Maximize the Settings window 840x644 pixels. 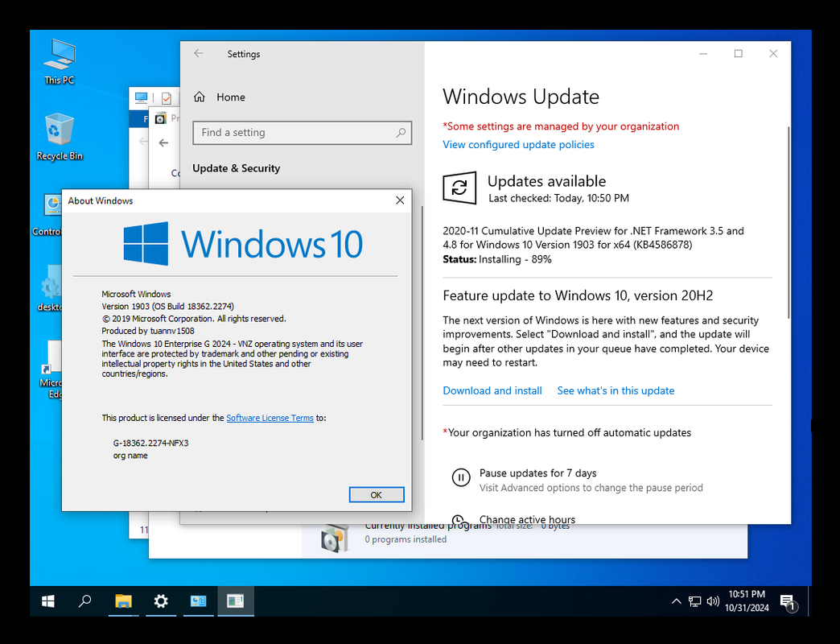coord(738,54)
